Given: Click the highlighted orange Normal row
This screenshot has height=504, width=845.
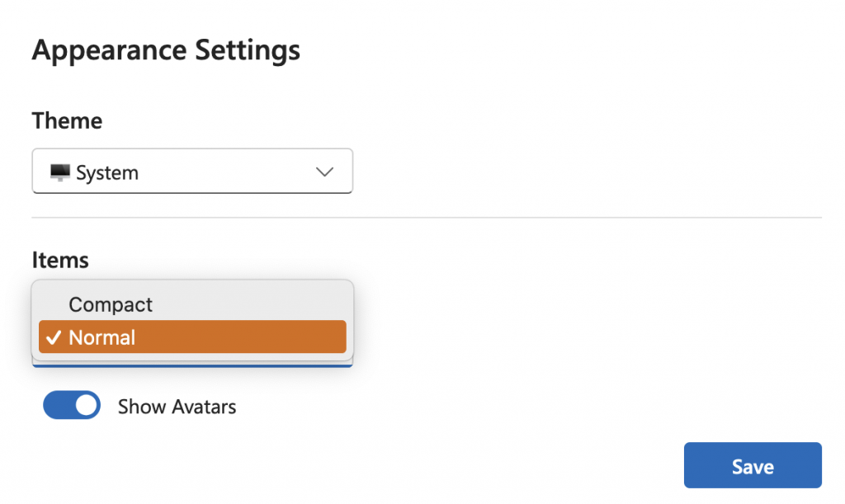Looking at the screenshot, I should pos(192,337).
